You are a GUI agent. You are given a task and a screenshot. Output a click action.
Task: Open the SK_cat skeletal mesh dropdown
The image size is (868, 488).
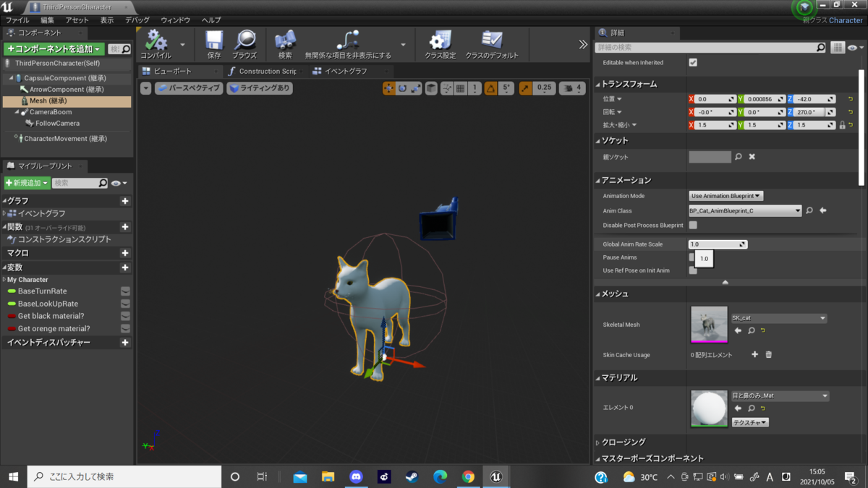click(778, 318)
